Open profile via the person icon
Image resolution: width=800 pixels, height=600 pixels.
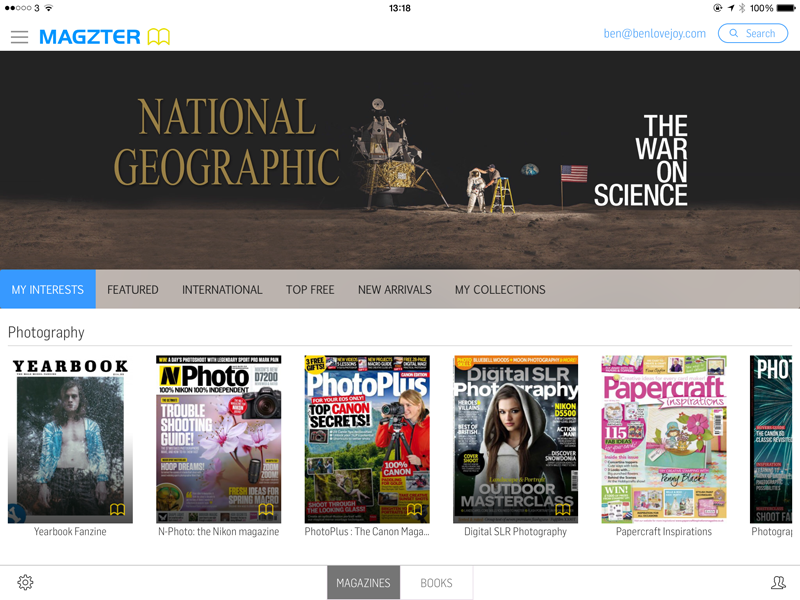click(x=778, y=582)
